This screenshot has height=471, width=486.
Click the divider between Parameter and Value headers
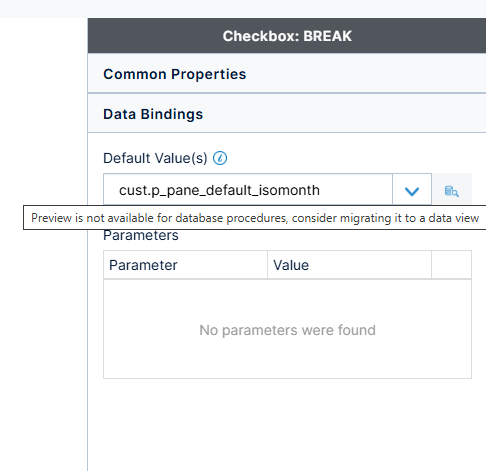(267, 265)
